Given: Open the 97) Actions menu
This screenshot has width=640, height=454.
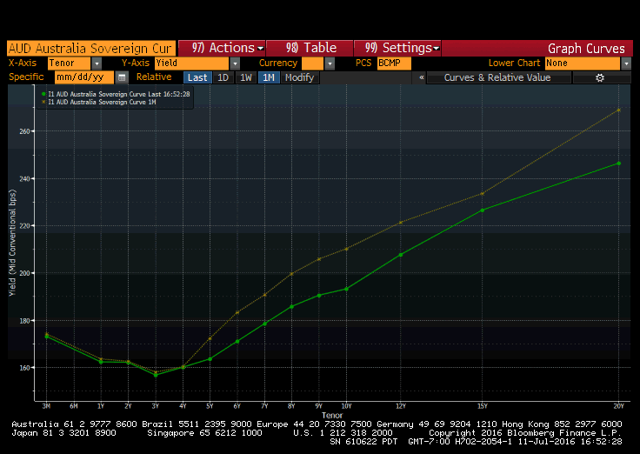Looking at the screenshot, I should pyautogui.click(x=222, y=48).
